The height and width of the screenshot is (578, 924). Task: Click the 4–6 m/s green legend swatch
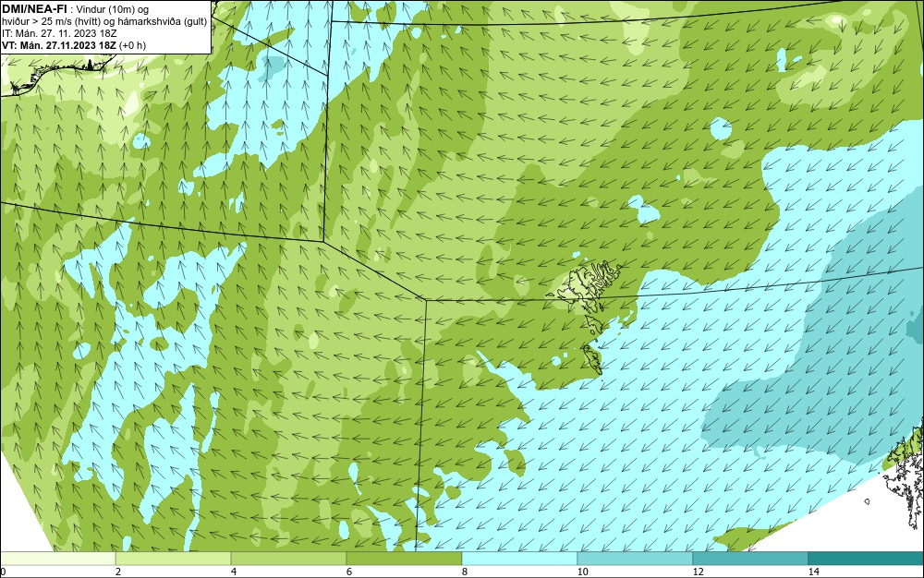(288, 559)
